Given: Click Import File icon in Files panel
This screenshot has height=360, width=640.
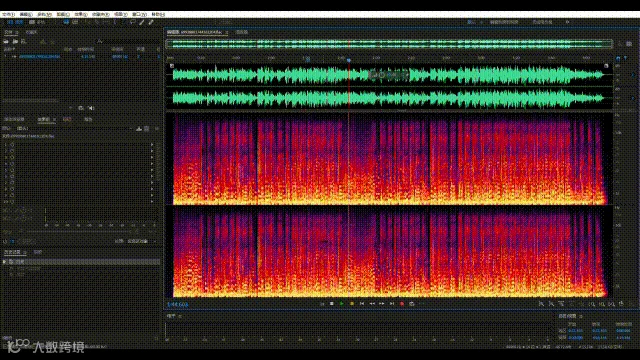Looking at the screenshot, I should (15, 41).
